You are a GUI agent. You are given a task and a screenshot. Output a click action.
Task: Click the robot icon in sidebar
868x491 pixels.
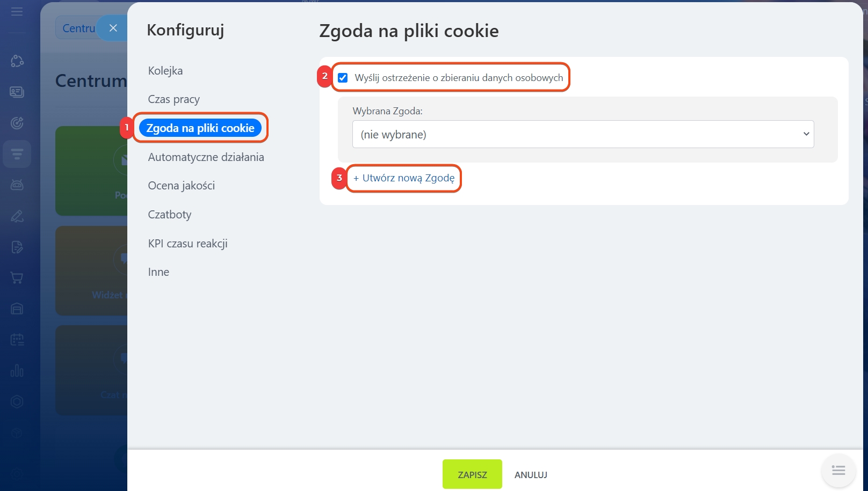tap(17, 185)
